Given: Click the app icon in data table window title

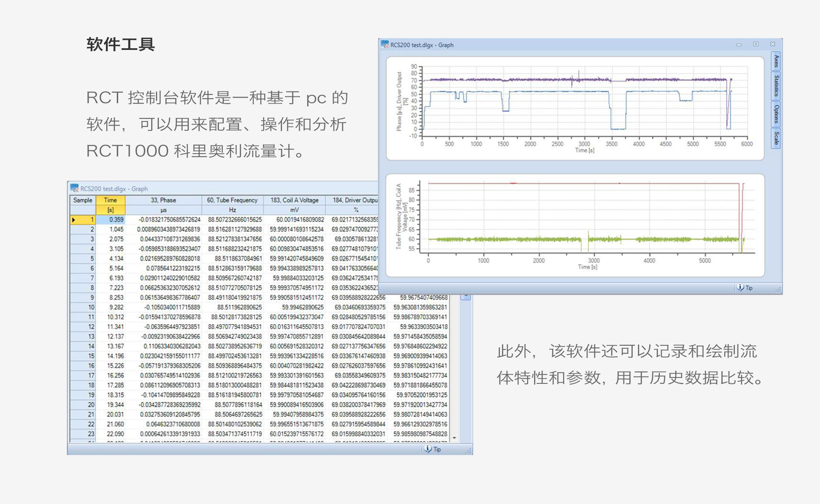Looking at the screenshot, I should coord(75,188).
